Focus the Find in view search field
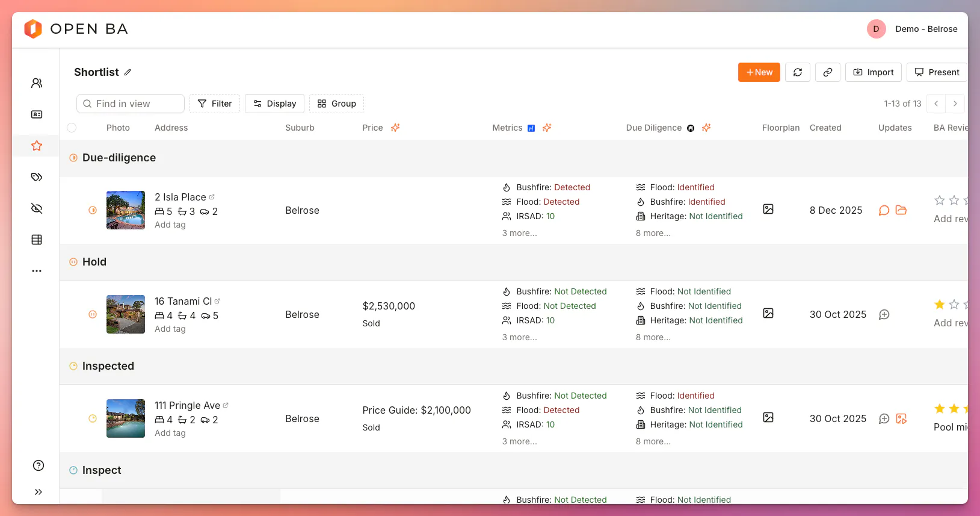This screenshot has height=516, width=980. [131, 104]
